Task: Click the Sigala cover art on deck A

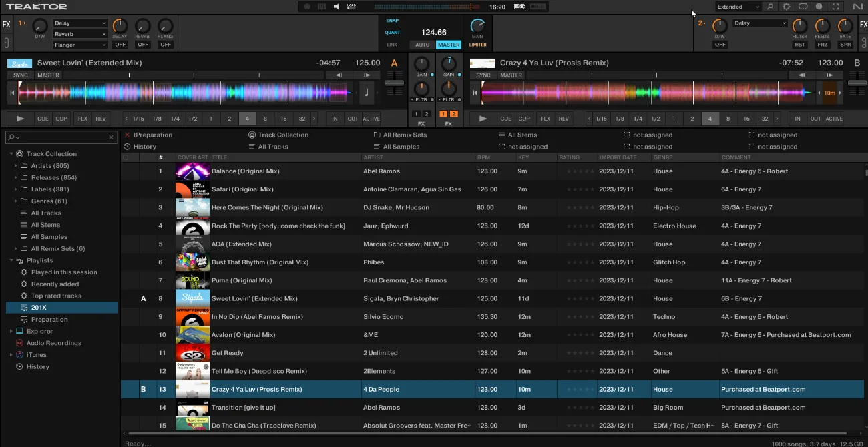Action: click(x=19, y=63)
